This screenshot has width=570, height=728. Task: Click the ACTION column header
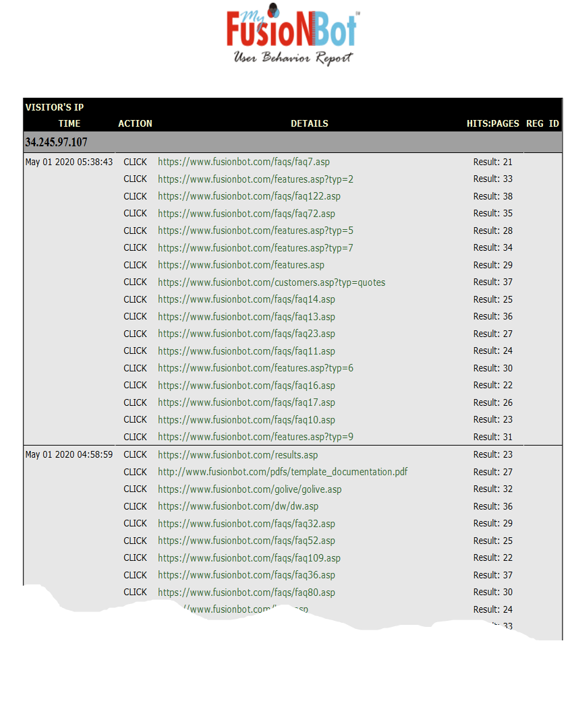[x=135, y=123]
